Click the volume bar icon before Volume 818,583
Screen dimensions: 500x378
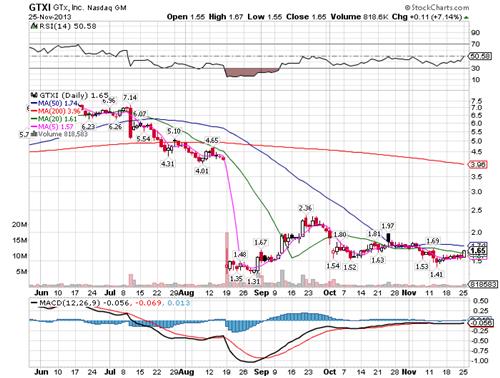point(34,134)
